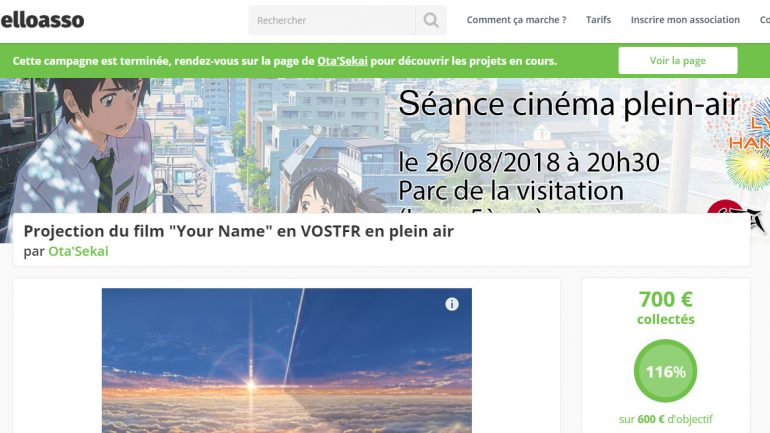
Task: Click the campaign title 'Projection du film "Your Name"'
Action: point(239,231)
